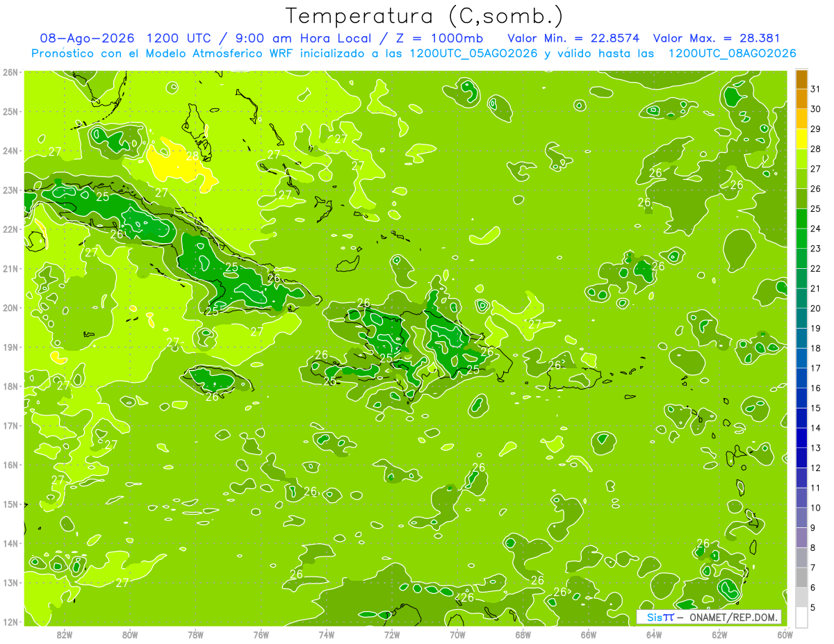Click the '5' colorbar scale label

point(813,607)
